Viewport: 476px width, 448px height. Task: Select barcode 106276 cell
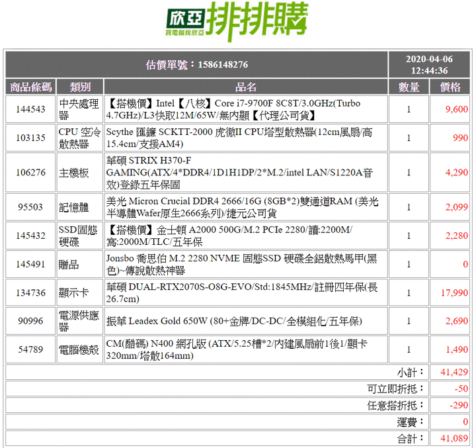click(30, 172)
